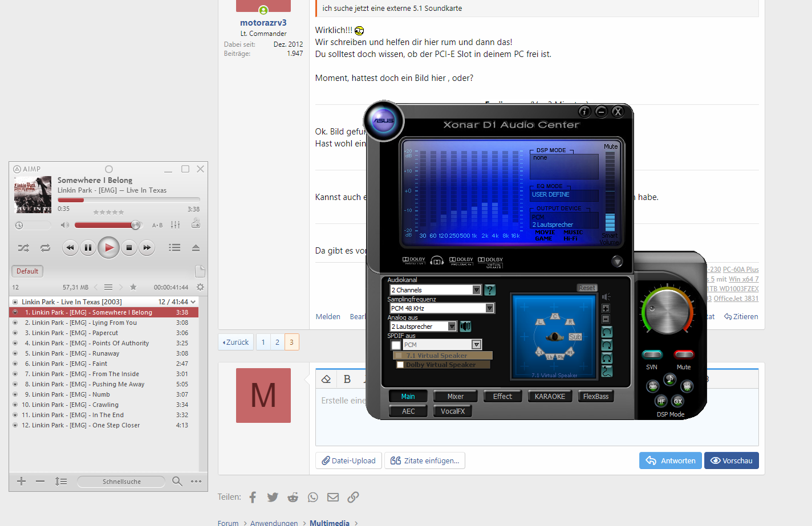Enable Dolby Virtual Speaker checkbox
Image resolution: width=812 pixels, height=526 pixels.
(400, 365)
